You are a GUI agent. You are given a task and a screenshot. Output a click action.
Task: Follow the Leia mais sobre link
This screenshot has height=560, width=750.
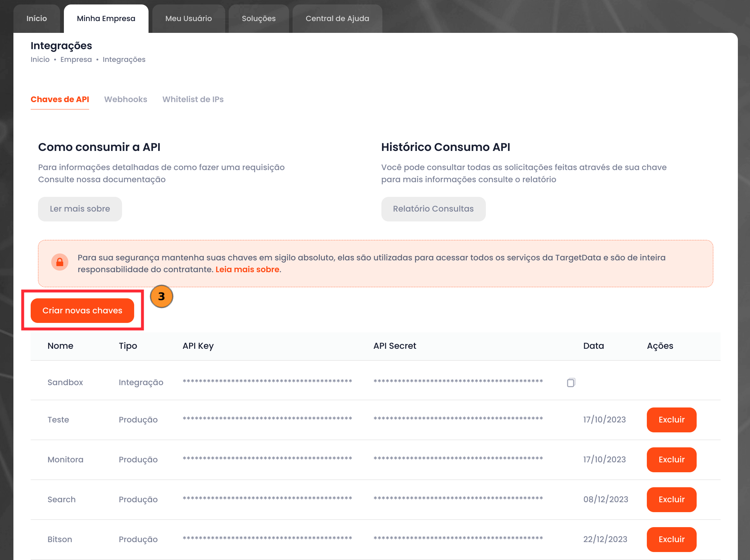pos(247,270)
